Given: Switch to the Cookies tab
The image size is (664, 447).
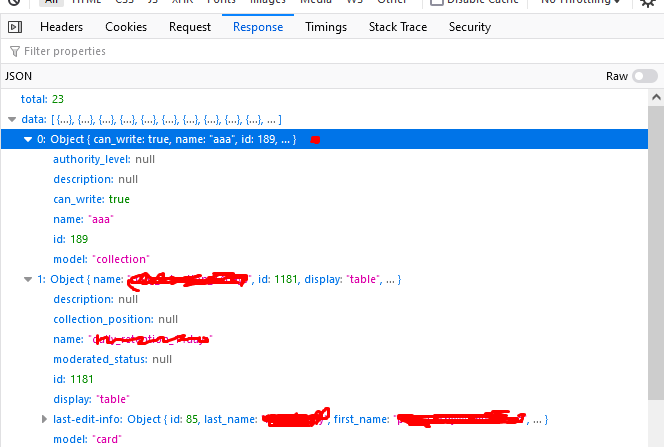Looking at the screenshot, I should click(x=126, y=27).
